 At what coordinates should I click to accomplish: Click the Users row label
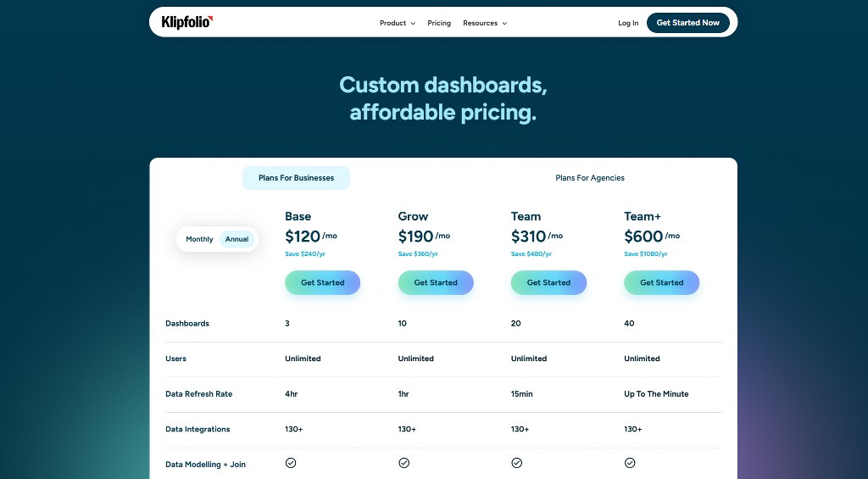point(175,359)
